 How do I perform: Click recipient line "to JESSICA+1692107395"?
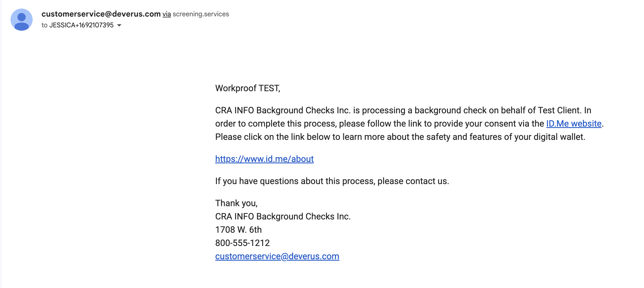click(77, 25)
